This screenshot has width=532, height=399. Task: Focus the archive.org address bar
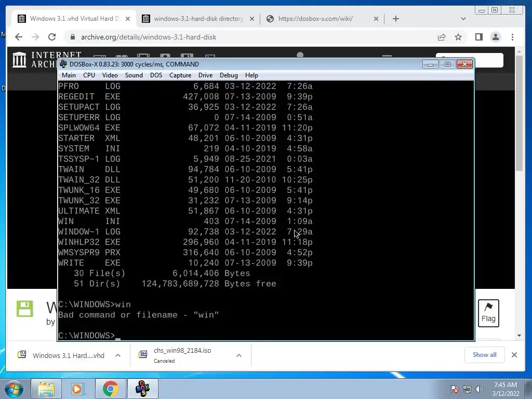click(x=251, y=37)
